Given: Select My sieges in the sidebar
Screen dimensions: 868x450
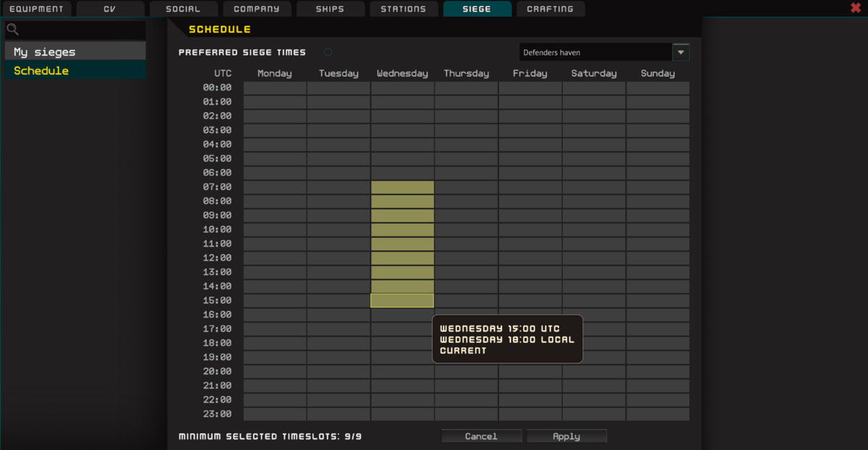Looking at the screenshot, I should (x=75, y=52).
